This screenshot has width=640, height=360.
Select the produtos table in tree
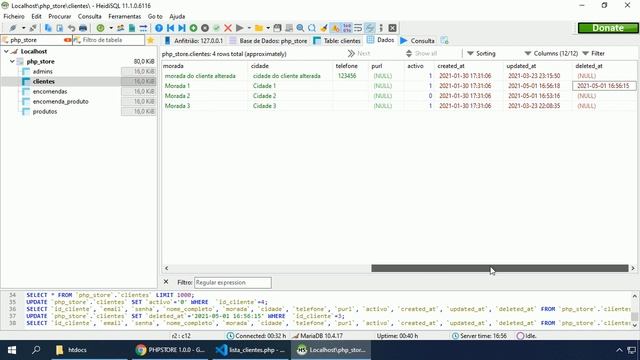(45, 111)
